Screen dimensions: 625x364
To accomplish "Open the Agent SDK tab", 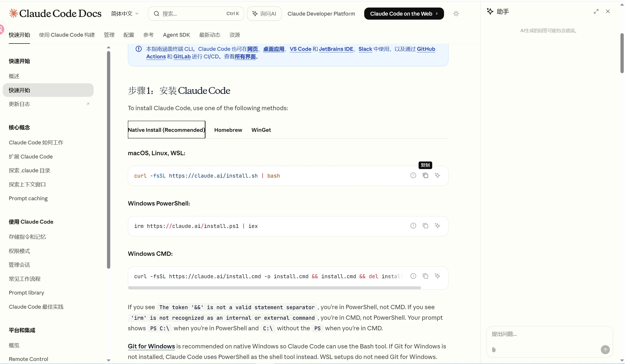I will [x=176, y=35].
